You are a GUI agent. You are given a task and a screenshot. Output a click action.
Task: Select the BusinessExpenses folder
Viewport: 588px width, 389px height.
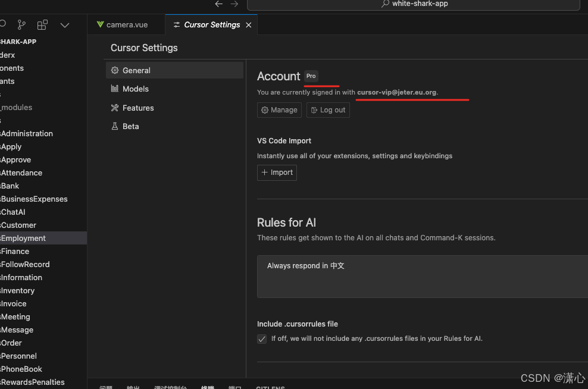tap(43, 199)
